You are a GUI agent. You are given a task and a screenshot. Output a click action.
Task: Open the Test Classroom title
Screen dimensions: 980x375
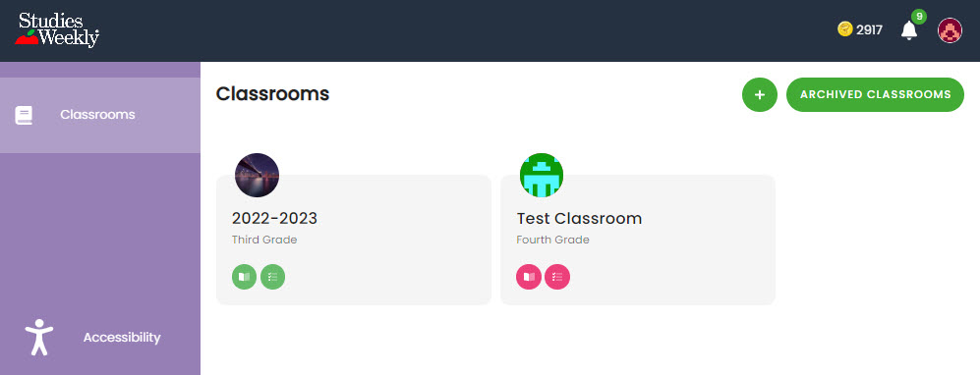(x=579, y=218)
